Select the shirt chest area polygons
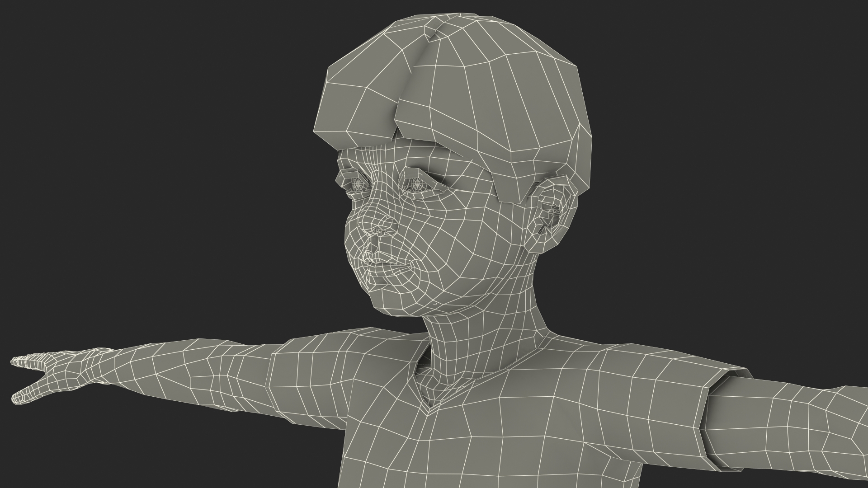 tap(520, 434)
